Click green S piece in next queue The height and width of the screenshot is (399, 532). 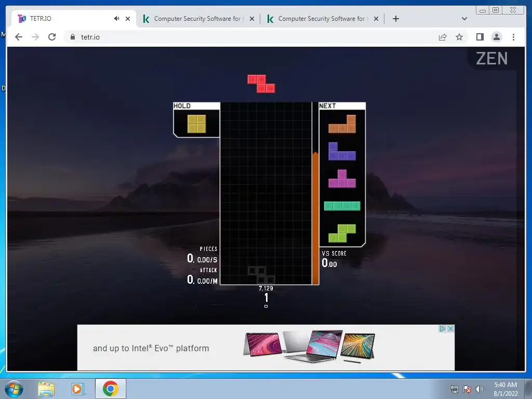click(x=342, y=233)
